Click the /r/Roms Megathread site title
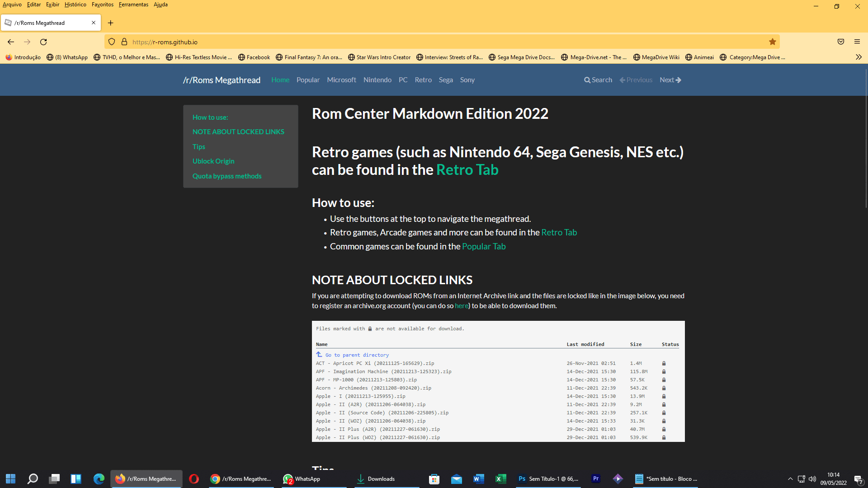The image size is (868, 488). (222, 80)
